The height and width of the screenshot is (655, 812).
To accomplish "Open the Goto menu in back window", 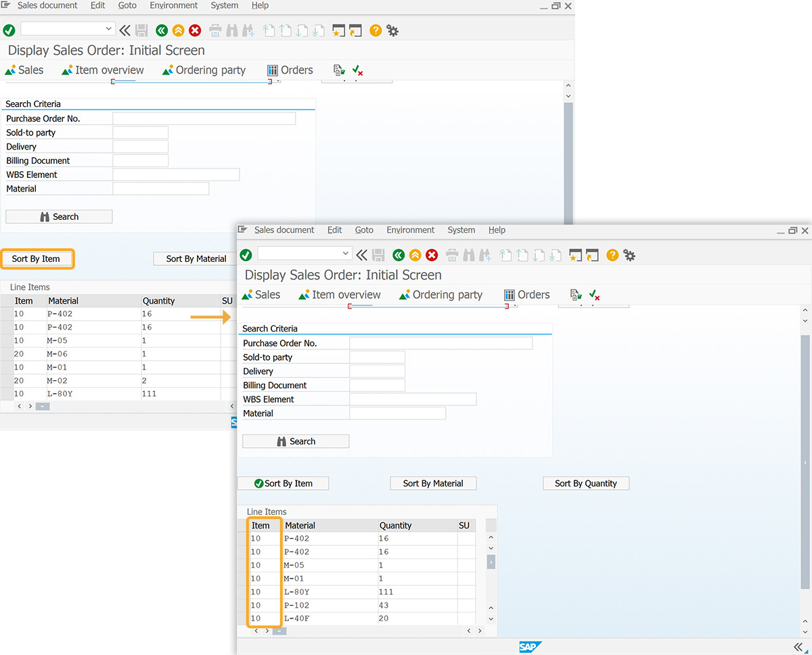I will click(127, 5).
